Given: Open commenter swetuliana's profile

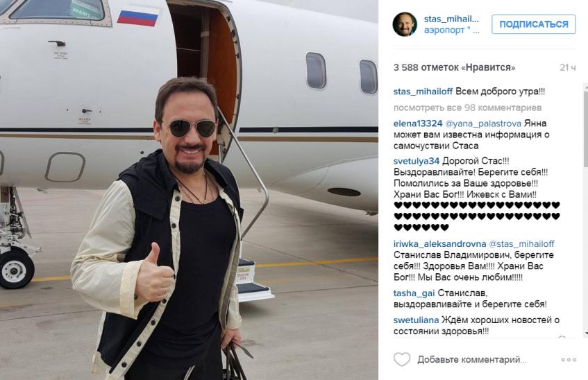Looking at the screenshot, I should (x=417, y=320).
